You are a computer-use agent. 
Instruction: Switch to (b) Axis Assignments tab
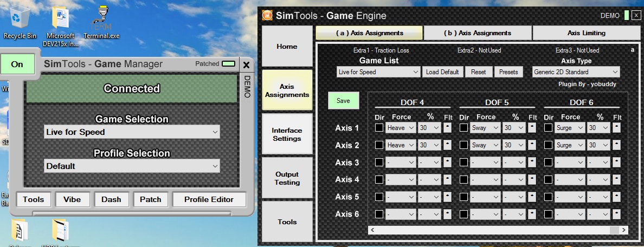point(478,33)
